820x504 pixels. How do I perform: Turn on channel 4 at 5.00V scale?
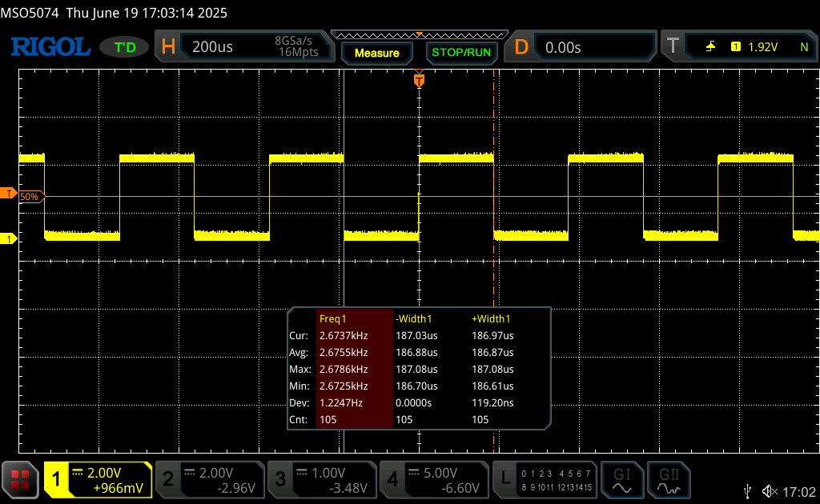coord(433,479)
